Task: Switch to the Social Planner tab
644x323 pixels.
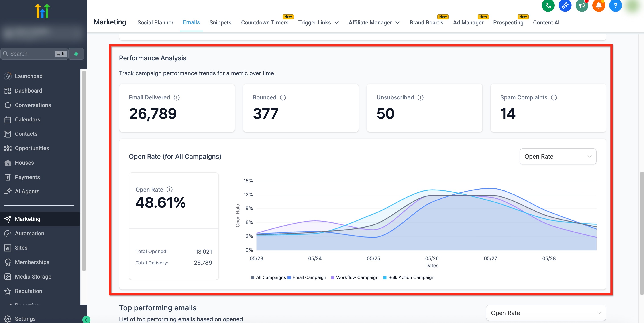Action: [x=155, y=22]
